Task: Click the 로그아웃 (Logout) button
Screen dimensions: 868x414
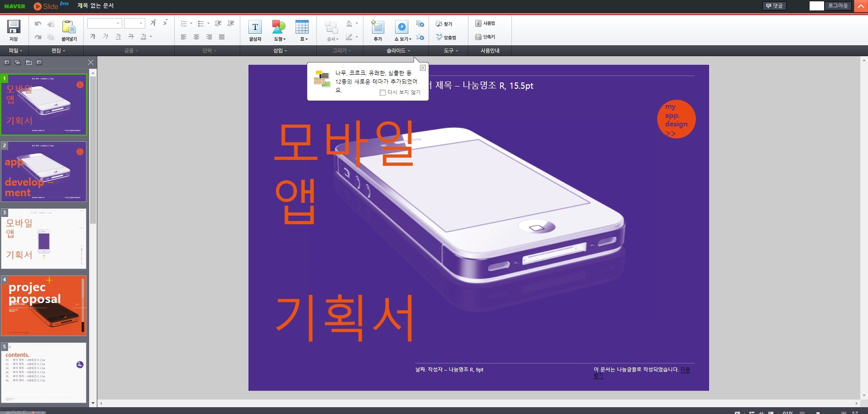Action: click(x=838, y=6)
